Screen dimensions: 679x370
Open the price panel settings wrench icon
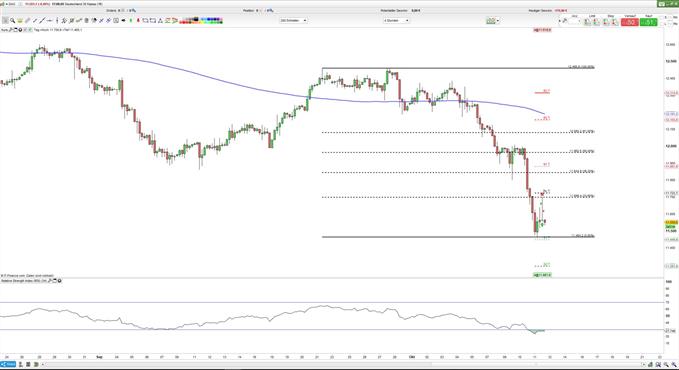[10, 30]
